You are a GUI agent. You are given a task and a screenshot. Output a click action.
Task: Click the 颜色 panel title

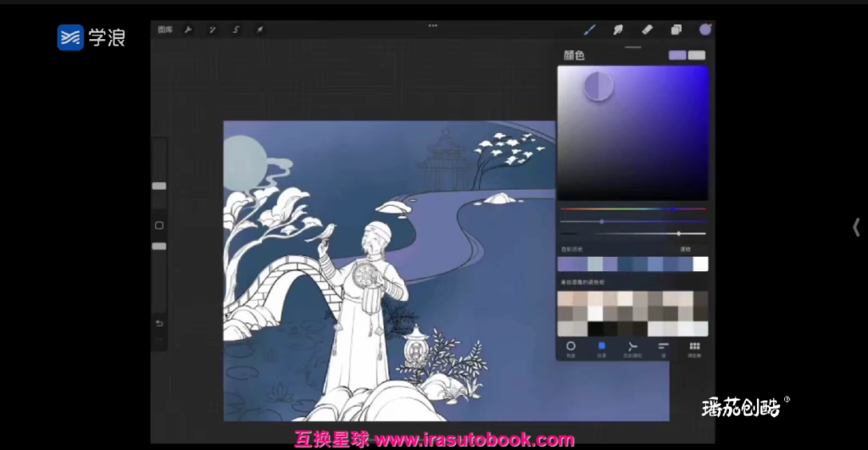tap(574, 55)
